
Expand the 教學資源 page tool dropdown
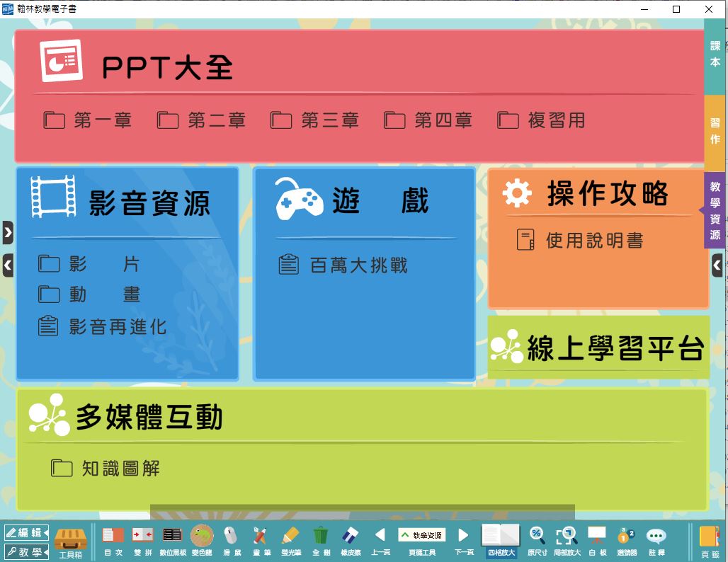pos(421,535)
